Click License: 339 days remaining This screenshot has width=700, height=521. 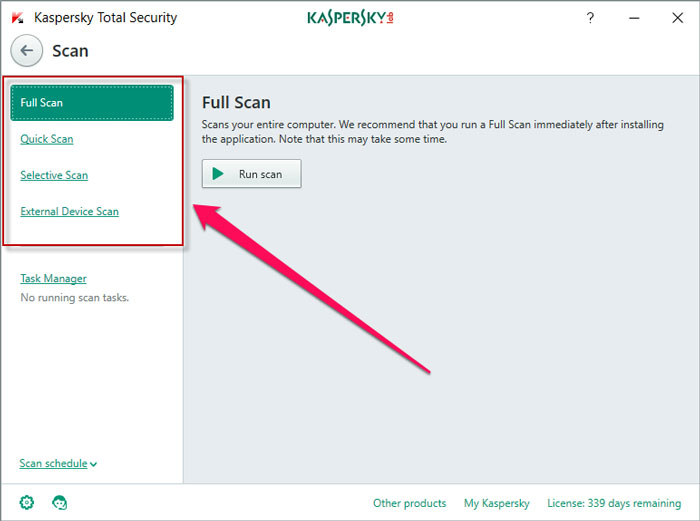[614, 503]
